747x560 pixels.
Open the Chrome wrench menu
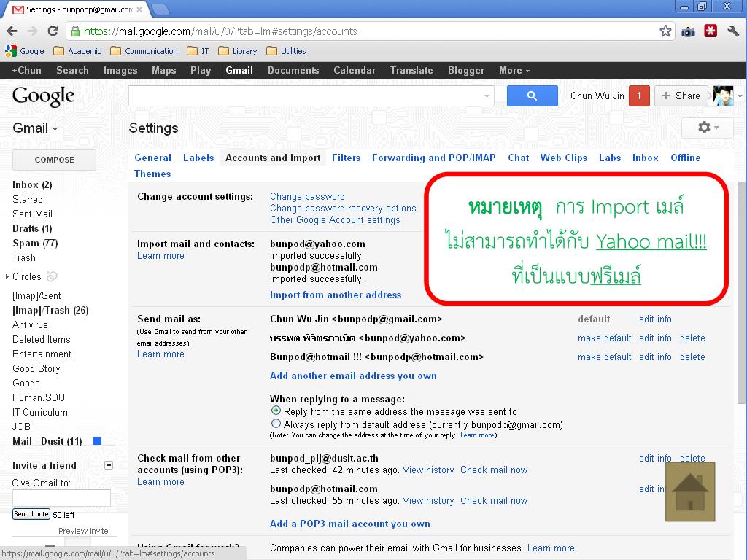733,31
